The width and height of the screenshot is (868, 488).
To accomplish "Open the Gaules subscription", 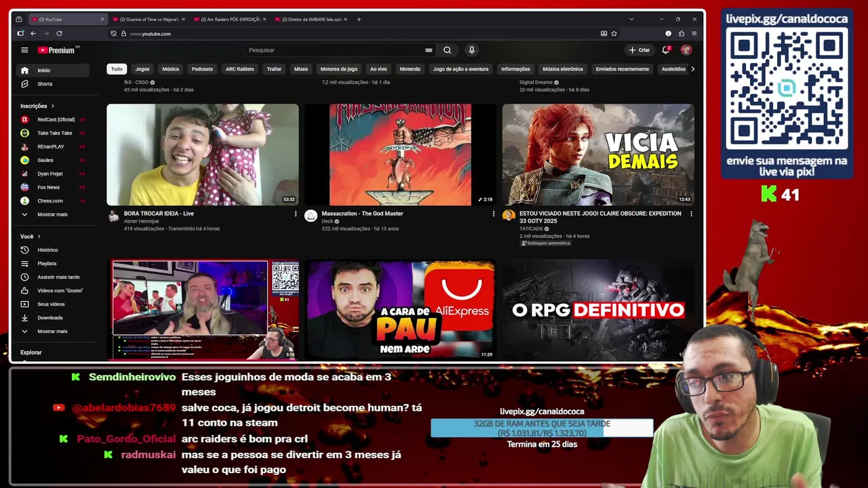I will [x=53, y=160].
